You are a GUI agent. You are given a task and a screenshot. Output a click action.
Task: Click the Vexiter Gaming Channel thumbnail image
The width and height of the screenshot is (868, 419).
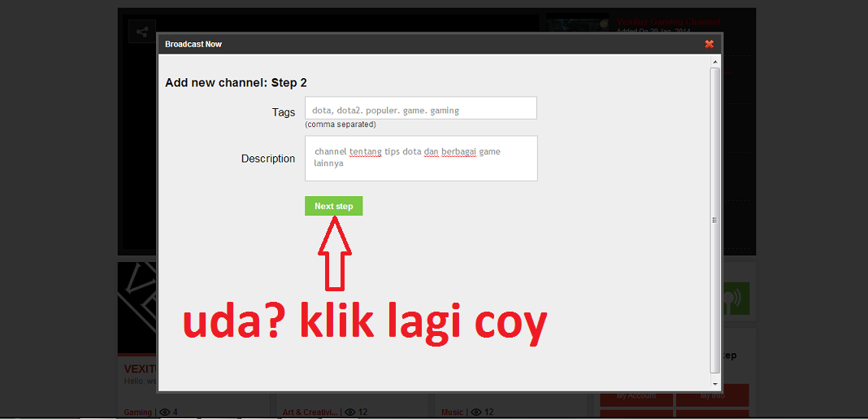coord(577,24)
